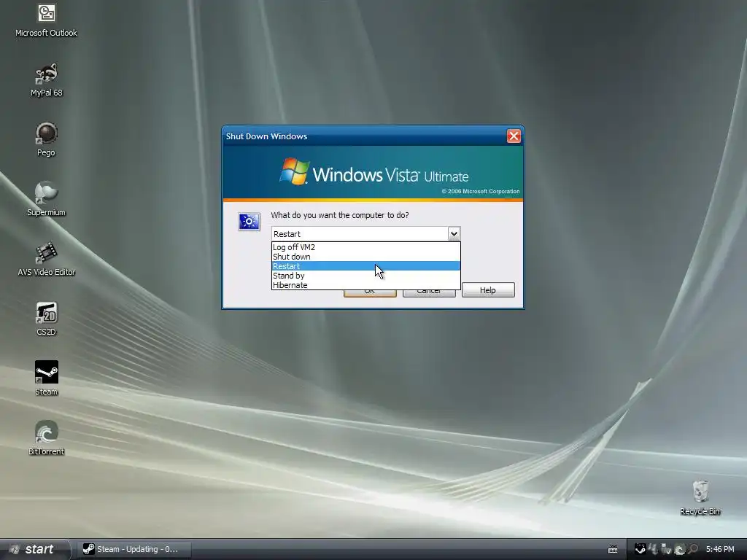The image size is (747, 560).
Task: Click the CS2D game desktop icon
Action: (46, 319)
